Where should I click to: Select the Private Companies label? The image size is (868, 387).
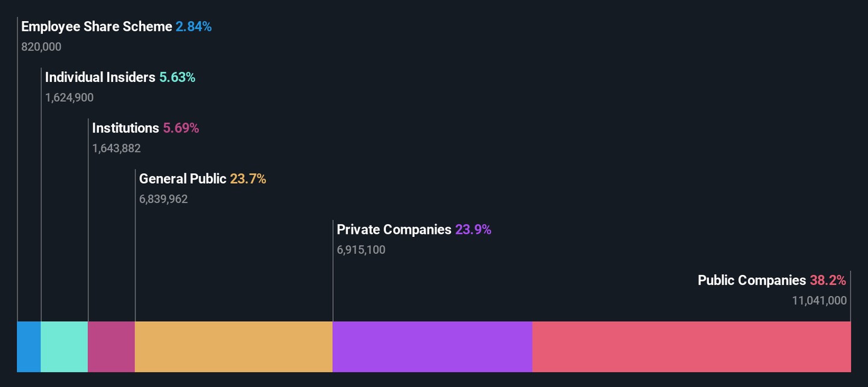click(394, 230)
